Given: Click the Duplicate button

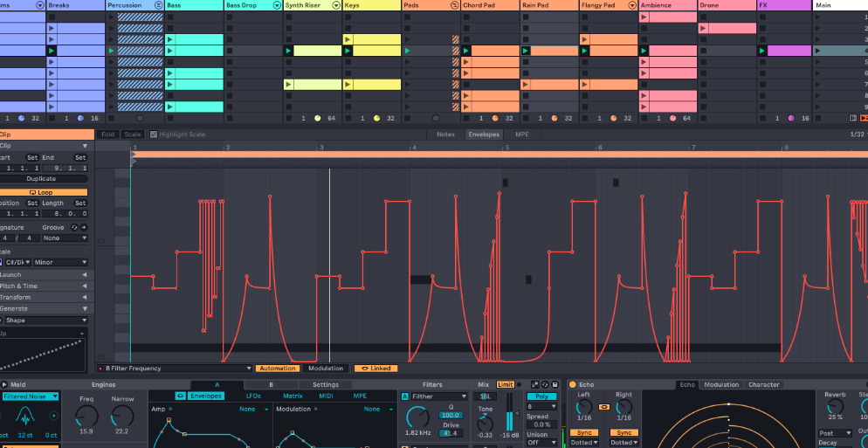Looking at the screenshot, I should coord(42,178).
